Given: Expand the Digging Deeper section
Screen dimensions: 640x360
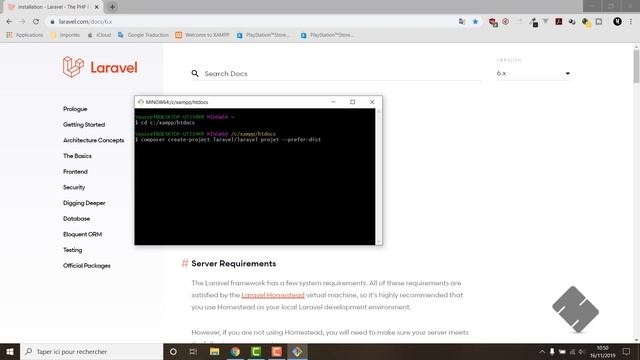Looking at the screenshot, I should pyautogui.click(x=84, y=203).
